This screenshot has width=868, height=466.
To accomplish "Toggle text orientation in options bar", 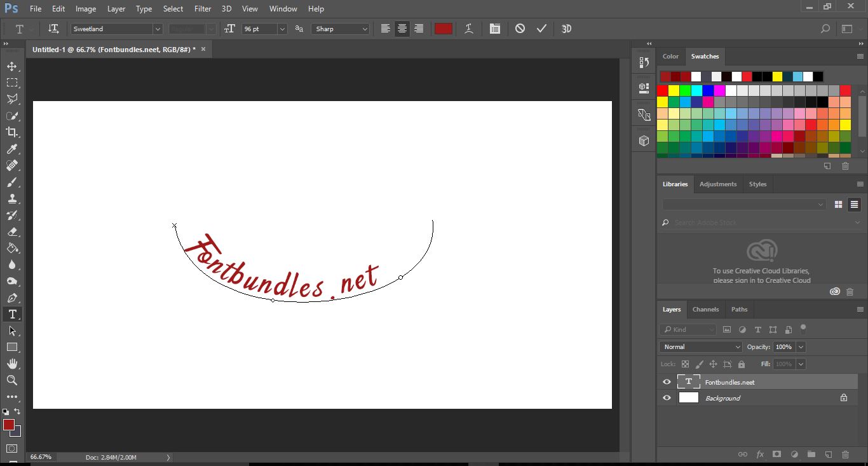I will (x=54, y=29).
